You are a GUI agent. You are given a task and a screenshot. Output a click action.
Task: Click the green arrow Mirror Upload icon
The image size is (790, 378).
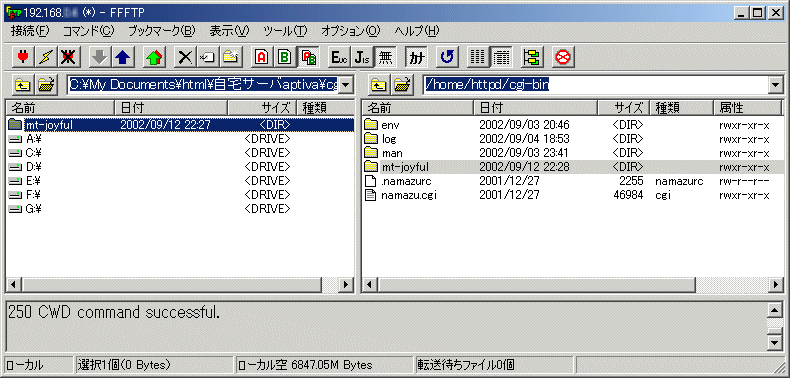coord(155,57)
